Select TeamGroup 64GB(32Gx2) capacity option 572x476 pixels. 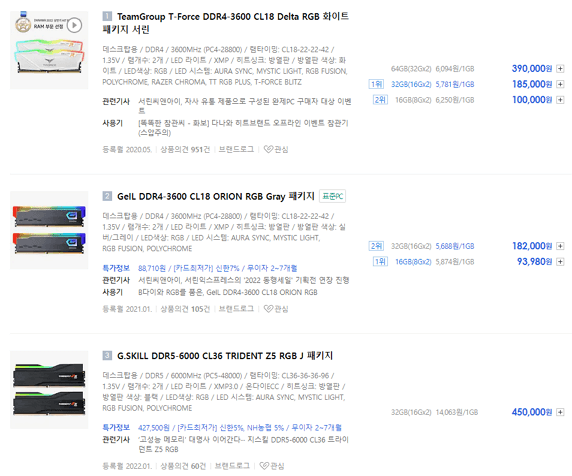coord(411,69)
